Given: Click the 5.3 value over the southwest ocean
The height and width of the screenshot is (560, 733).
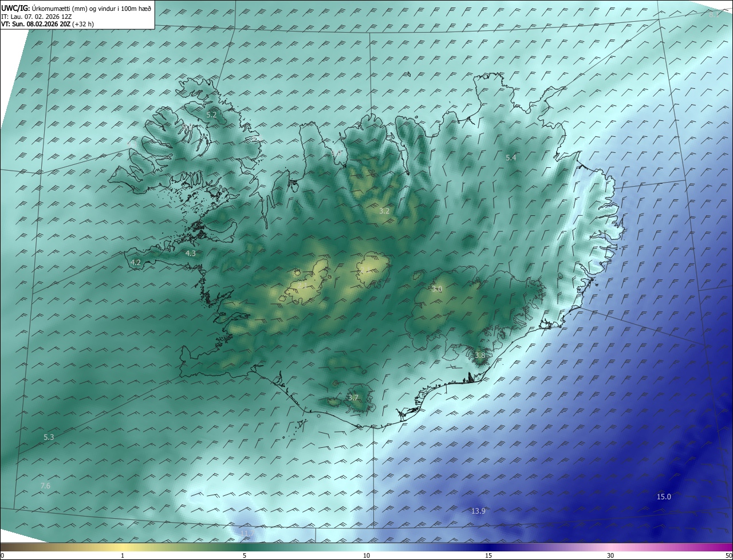Looking at the screenshot, I should click(49, 437).
